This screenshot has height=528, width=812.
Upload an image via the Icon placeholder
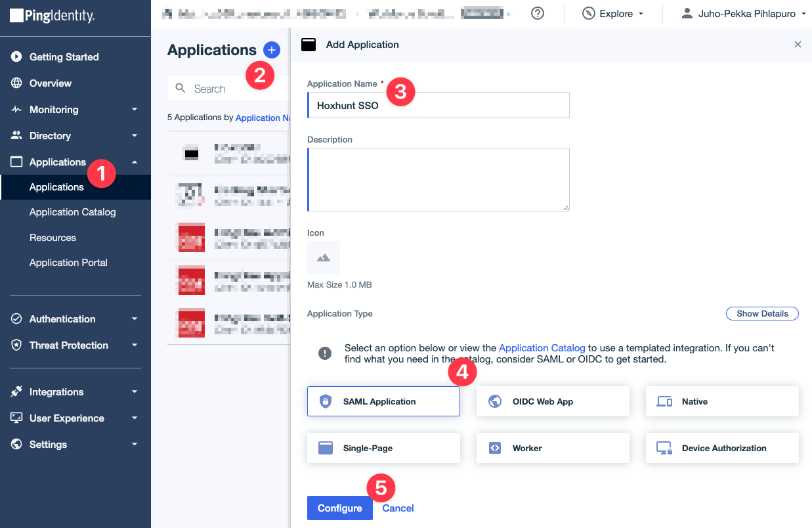pyautogui.click(x=324, y=257)
